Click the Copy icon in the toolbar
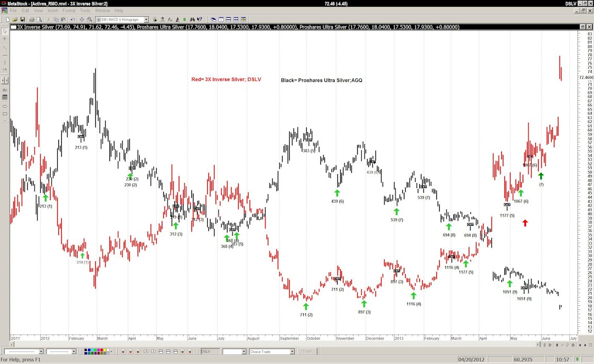594x364 pixels. click(56, 19)
